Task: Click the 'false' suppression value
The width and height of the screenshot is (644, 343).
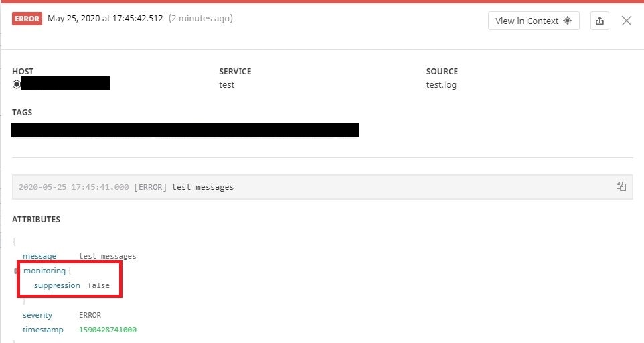Action: (98, 285)
